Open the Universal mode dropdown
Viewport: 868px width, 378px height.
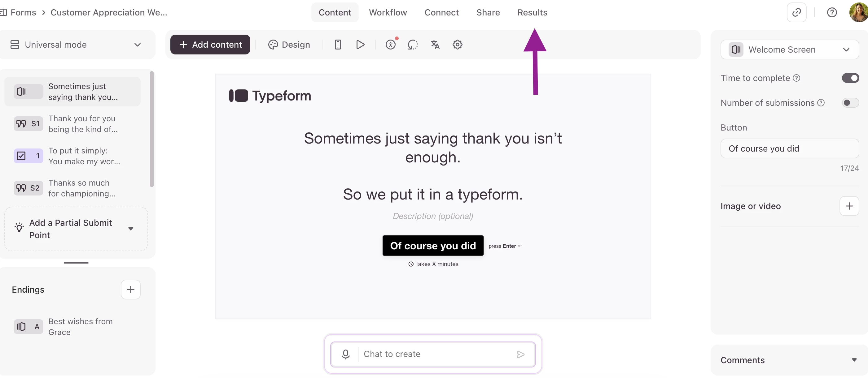click(76, 45)
